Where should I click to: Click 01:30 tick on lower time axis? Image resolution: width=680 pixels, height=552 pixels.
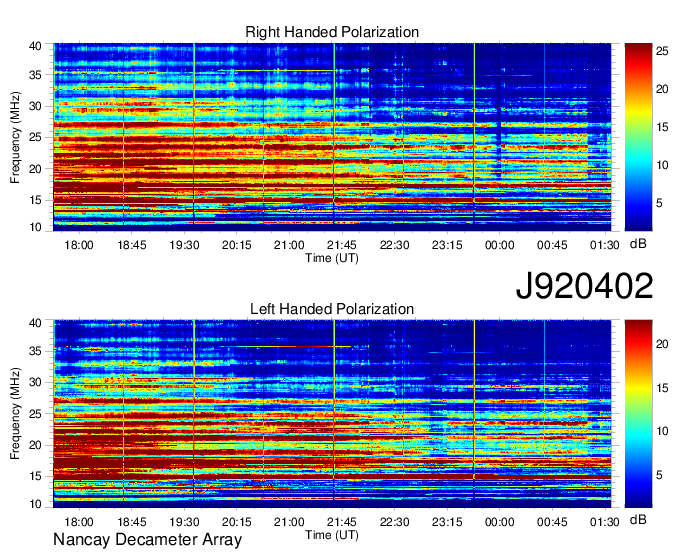[605, 522]
